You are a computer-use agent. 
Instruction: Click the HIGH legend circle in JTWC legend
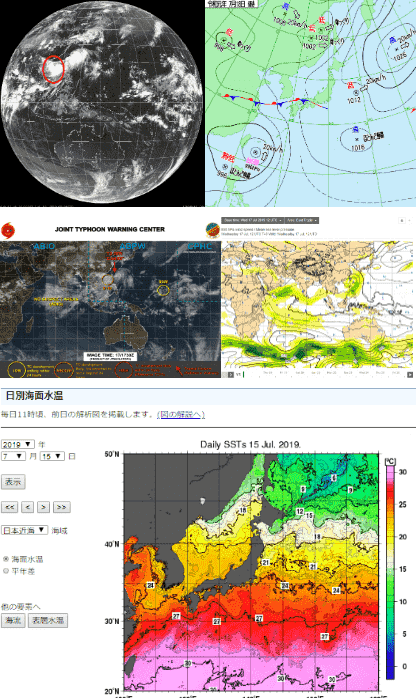click(x=124, y=370)
